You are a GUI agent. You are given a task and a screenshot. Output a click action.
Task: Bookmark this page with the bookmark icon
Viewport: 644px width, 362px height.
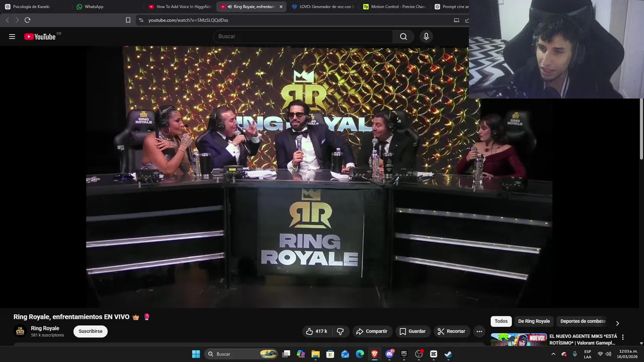tap(128, 20)
